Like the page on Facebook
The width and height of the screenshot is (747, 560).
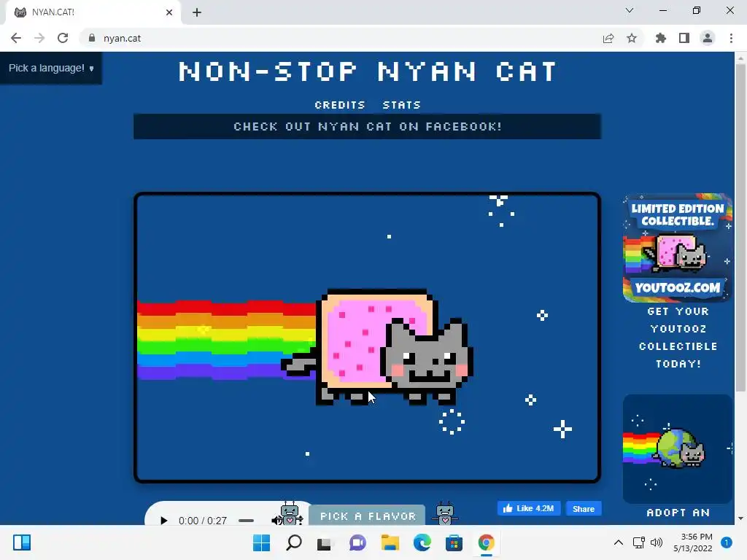click(x=529, y=508)
